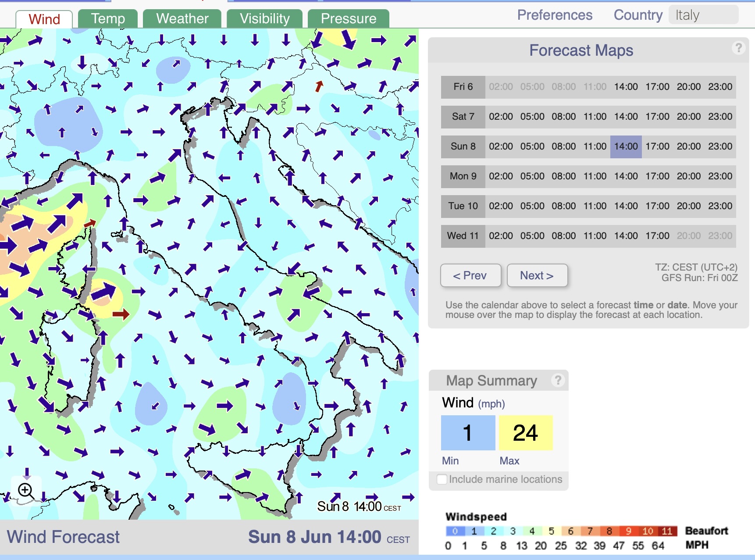
Task: Click the Forecast Maps heading
Action: (x=581, y=50)
